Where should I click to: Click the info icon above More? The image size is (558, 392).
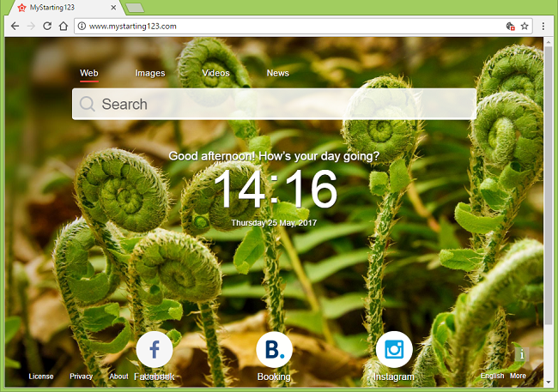(520, 354)
